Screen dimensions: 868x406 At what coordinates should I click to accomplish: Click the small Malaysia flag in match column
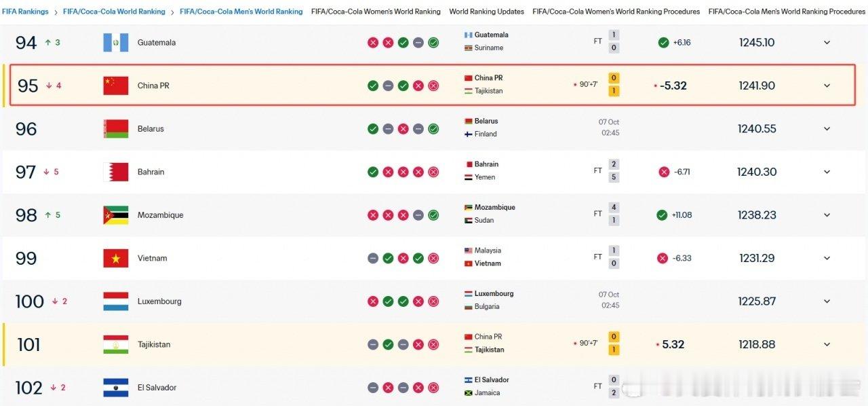[x=468, y=251]
